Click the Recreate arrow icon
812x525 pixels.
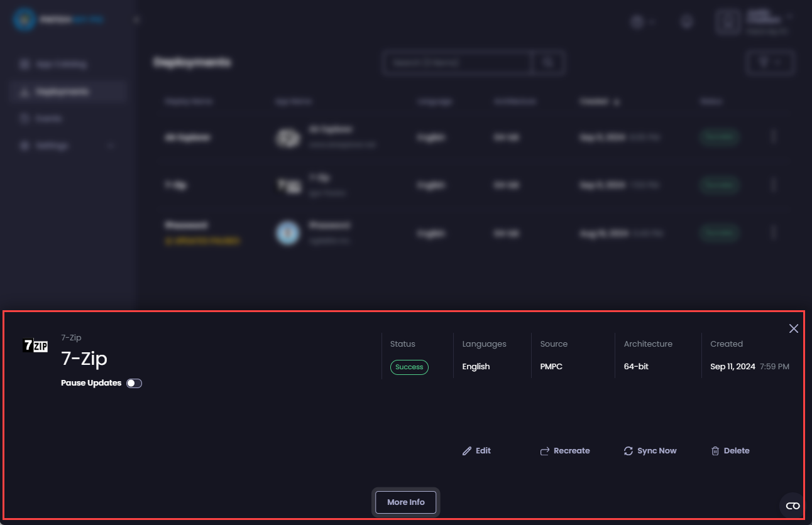[x=544, y=450]
